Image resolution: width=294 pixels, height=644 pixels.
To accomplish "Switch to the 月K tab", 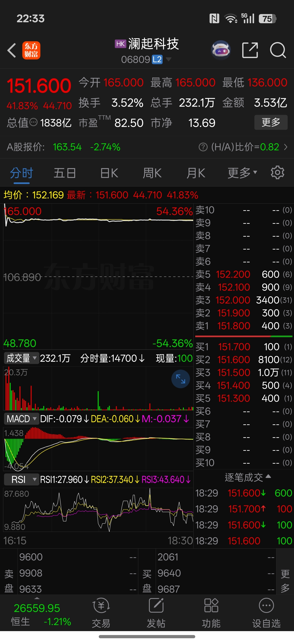I will pos(196,173).
